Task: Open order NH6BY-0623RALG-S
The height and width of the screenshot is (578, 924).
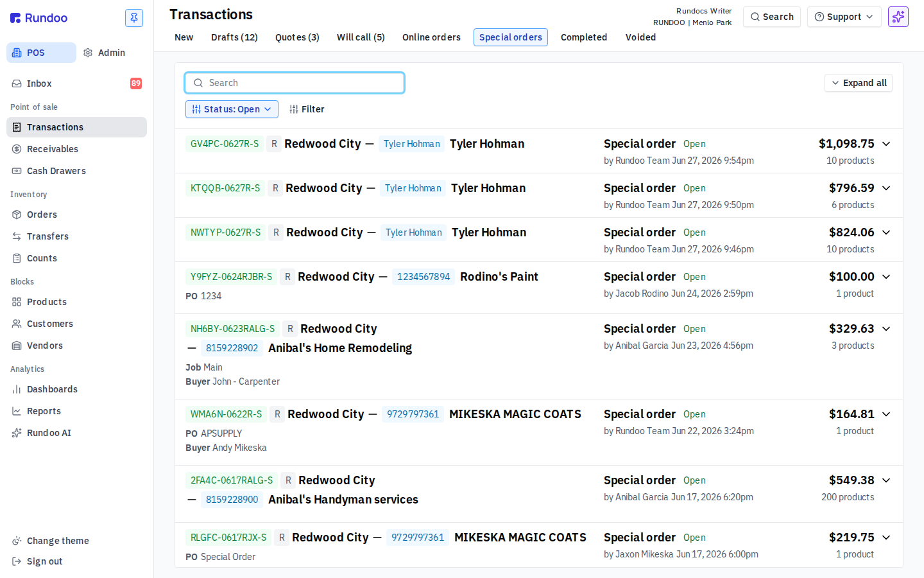Action: pyautogui.click(x=232, y=329)
